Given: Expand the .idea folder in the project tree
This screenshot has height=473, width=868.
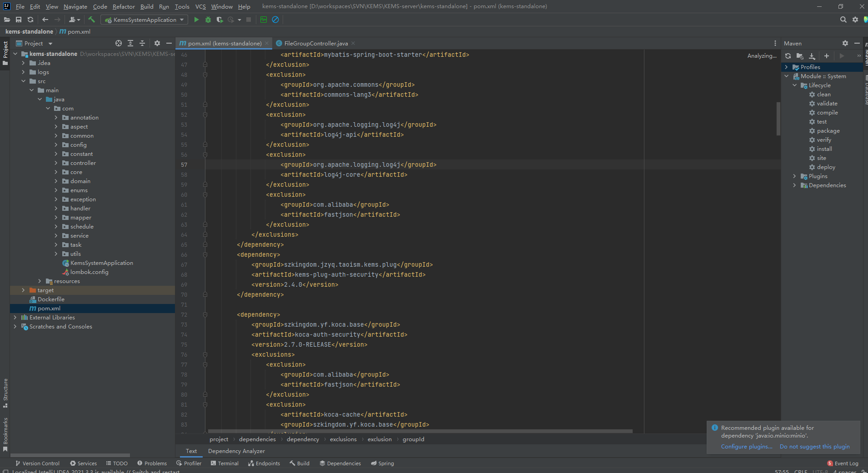Looking at the screenshot, I should 23,63.
